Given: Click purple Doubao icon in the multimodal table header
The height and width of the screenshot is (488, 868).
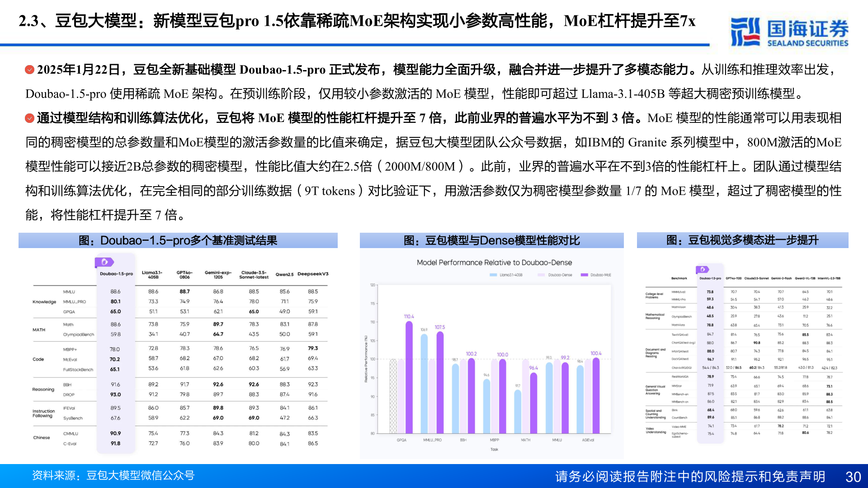Looking at the screenshot, I should point(703,269).
